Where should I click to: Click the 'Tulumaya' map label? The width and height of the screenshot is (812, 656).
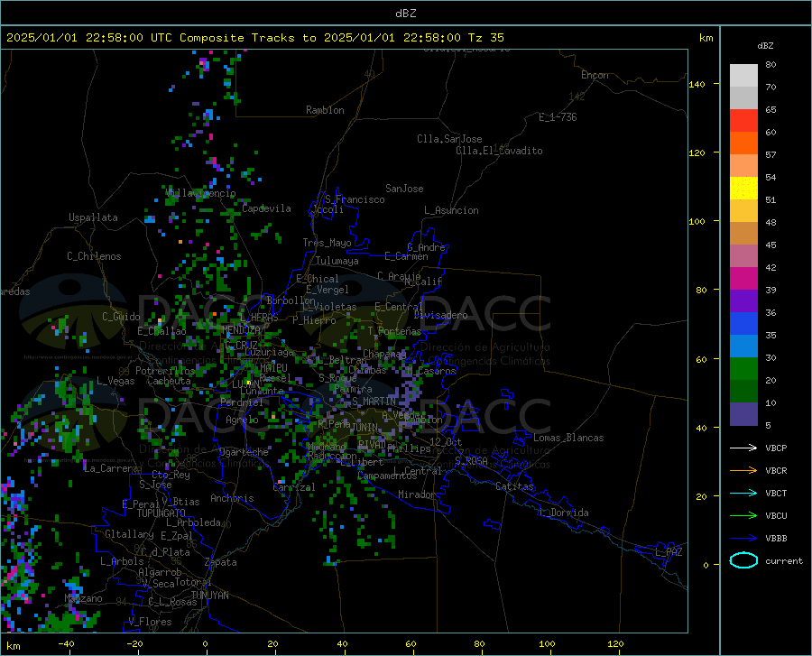[337, 261]
